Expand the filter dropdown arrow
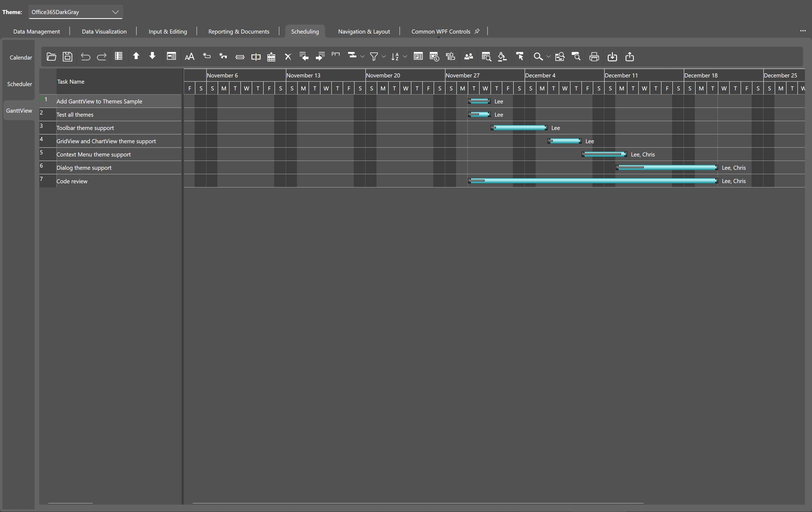 pyautogui.click(x=384, y=57)
